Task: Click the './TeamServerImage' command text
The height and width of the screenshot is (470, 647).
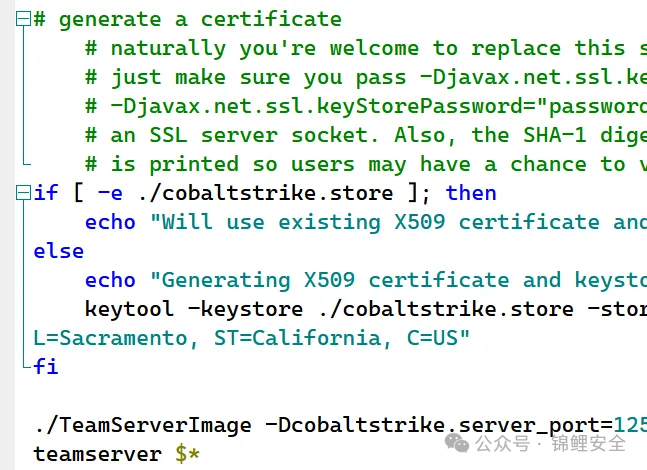Action: 143,425
